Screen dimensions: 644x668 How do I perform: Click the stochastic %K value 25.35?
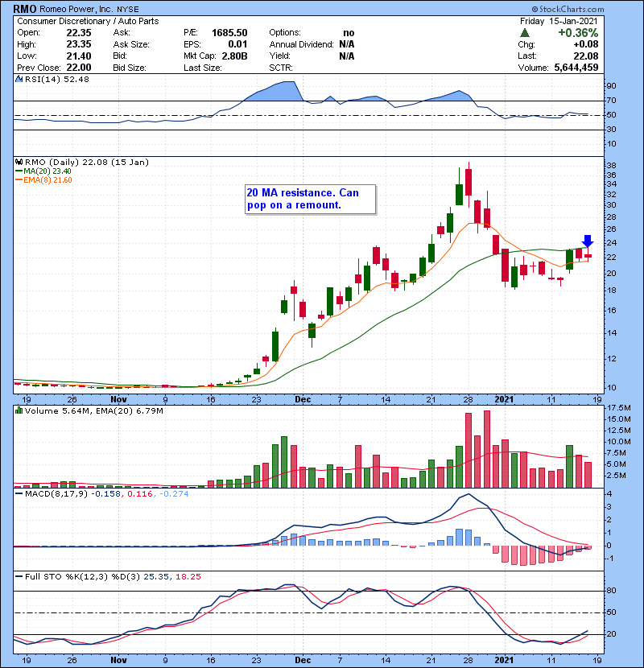pyautogui.click(x=155, y=577)
